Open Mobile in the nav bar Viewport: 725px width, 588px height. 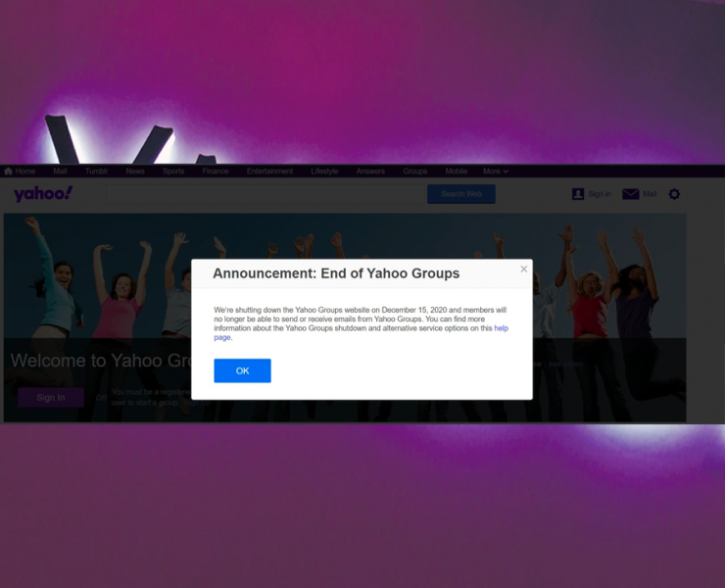click(456, 171)
